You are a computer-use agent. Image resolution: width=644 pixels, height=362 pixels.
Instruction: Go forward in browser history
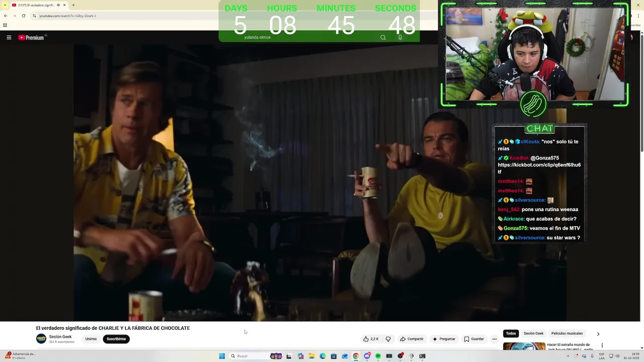tap(14, 16)
